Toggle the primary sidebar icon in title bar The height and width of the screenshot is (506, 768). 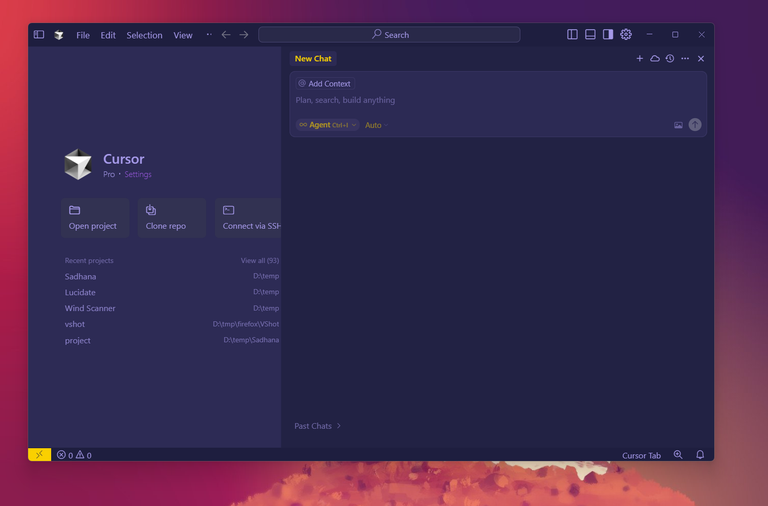pos(39,35)
